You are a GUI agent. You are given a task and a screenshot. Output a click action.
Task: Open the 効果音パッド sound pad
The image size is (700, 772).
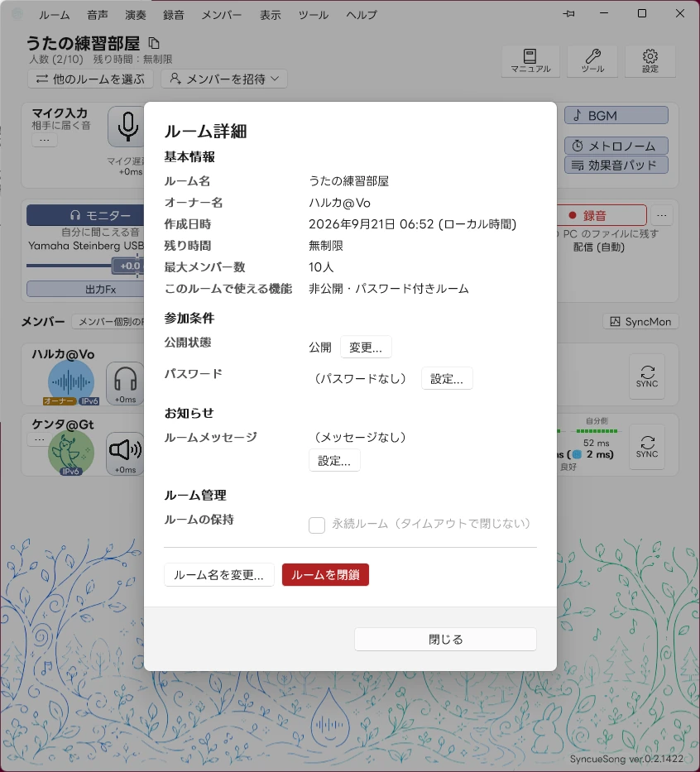click(x=616, y=165)
